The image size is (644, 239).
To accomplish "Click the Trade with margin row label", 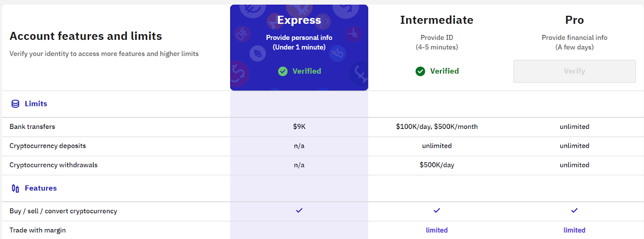I will tap(37, 230).
